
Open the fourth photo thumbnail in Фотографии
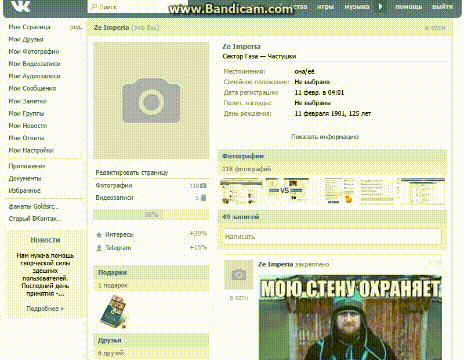click(376, 191)
